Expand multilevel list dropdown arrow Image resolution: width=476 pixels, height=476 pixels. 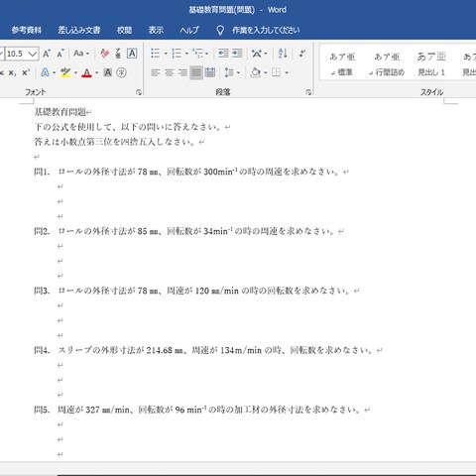pyautogui.click(x=206, y=54)
